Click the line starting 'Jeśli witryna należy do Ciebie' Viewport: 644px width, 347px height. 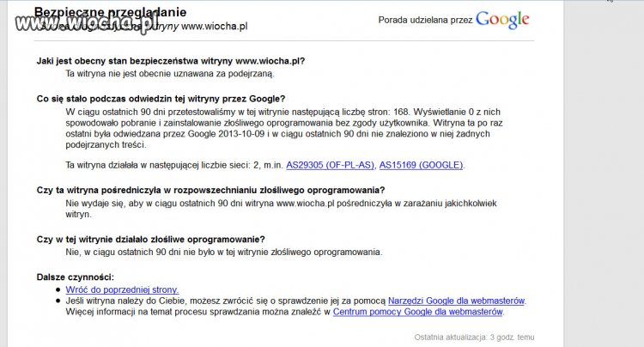pos(296,301)
